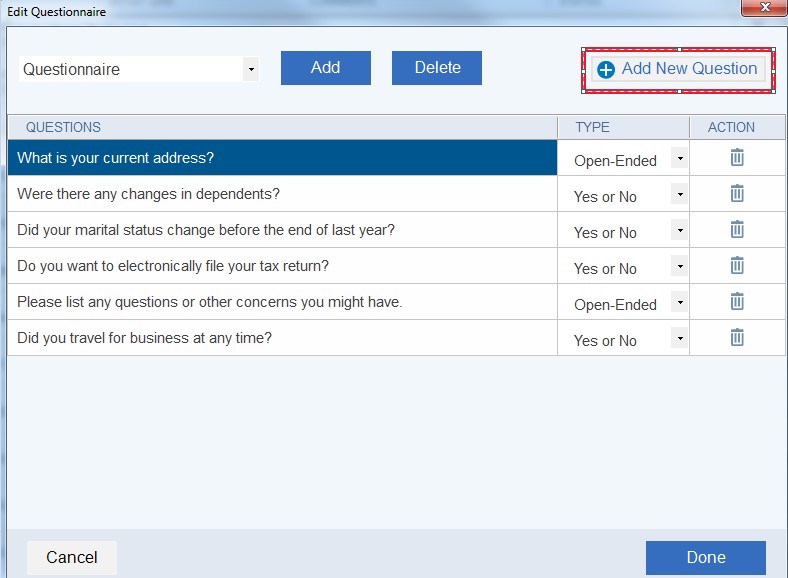The image size is (788, 578).
Task: Remove the marital status question with trash icon
Action: pos(737,229)
